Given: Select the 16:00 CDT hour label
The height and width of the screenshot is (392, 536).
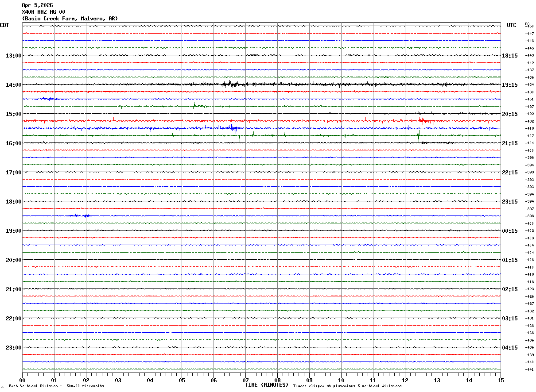Looking at the screenshot, I should pos(14,143).
